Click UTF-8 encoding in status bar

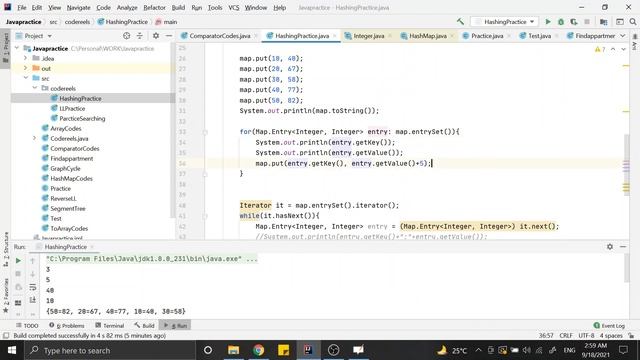coord(586,336)
